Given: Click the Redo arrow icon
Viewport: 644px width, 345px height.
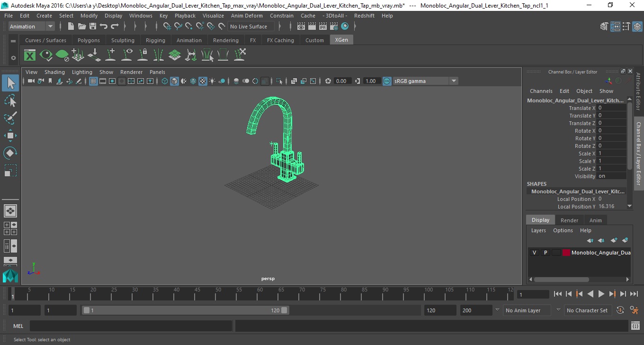Looking at the screenshot, I should 115,27.
